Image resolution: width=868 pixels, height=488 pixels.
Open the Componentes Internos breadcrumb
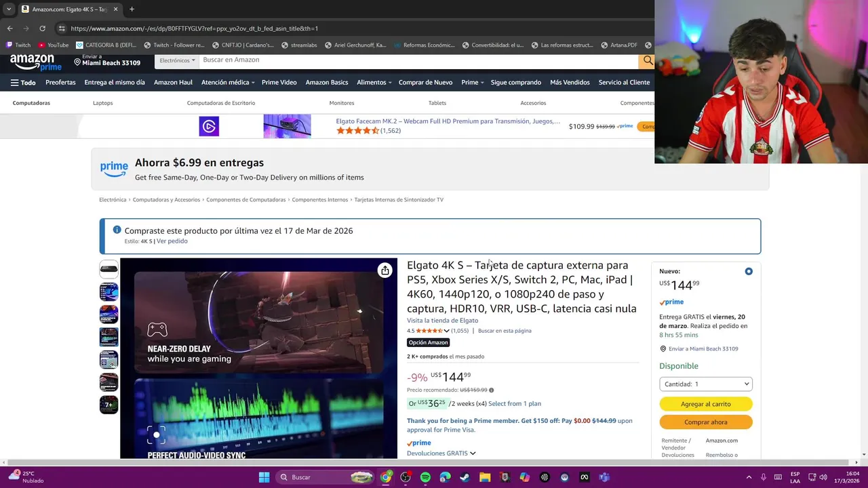(319, 200)
